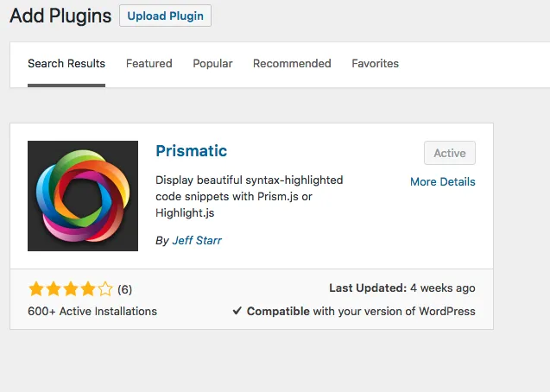Click the third filled rating star
This screenshot has width=550, height=392.
[71, 289]
